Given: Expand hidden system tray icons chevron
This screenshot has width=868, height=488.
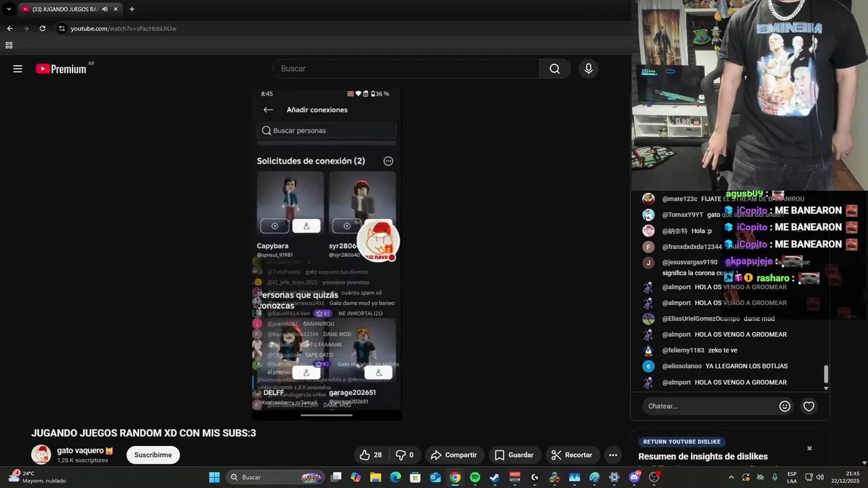Looking at the screenshot, I should 731,477.
